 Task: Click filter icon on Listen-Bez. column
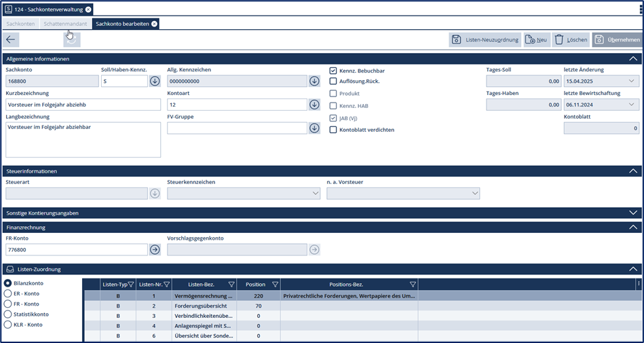click(231, 285)
